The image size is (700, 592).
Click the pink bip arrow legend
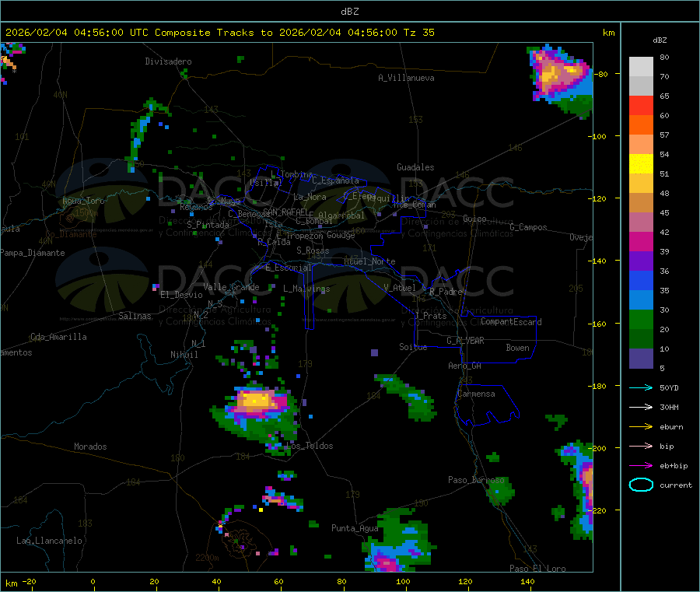tap(641, 446)
